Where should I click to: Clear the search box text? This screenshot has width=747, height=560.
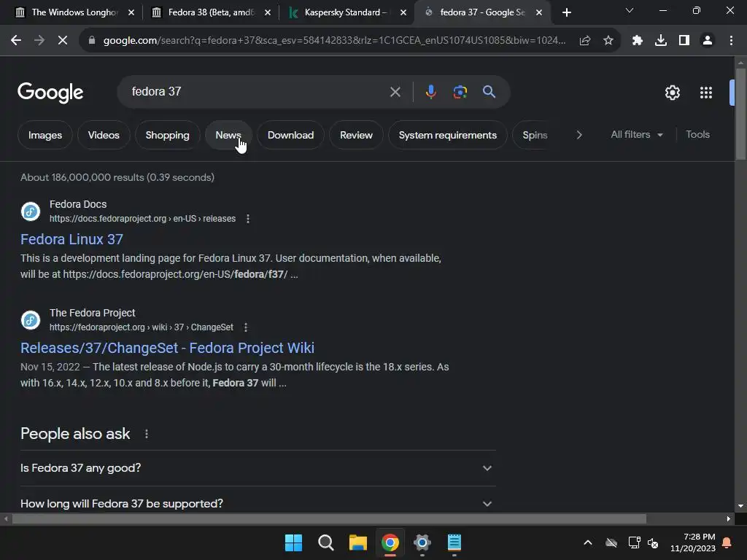click(395, 92)
